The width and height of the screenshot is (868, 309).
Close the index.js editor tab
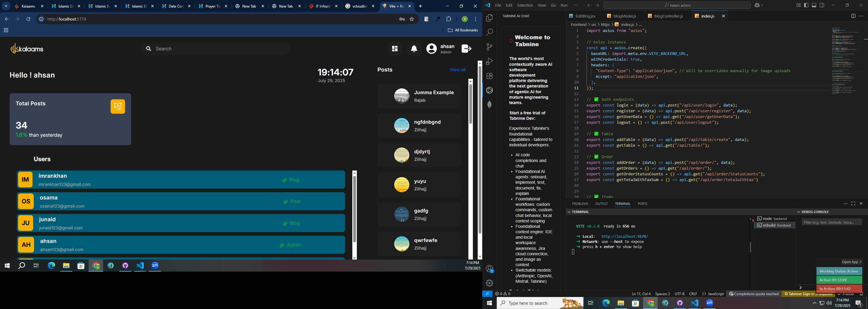click(x=723, y=16)
